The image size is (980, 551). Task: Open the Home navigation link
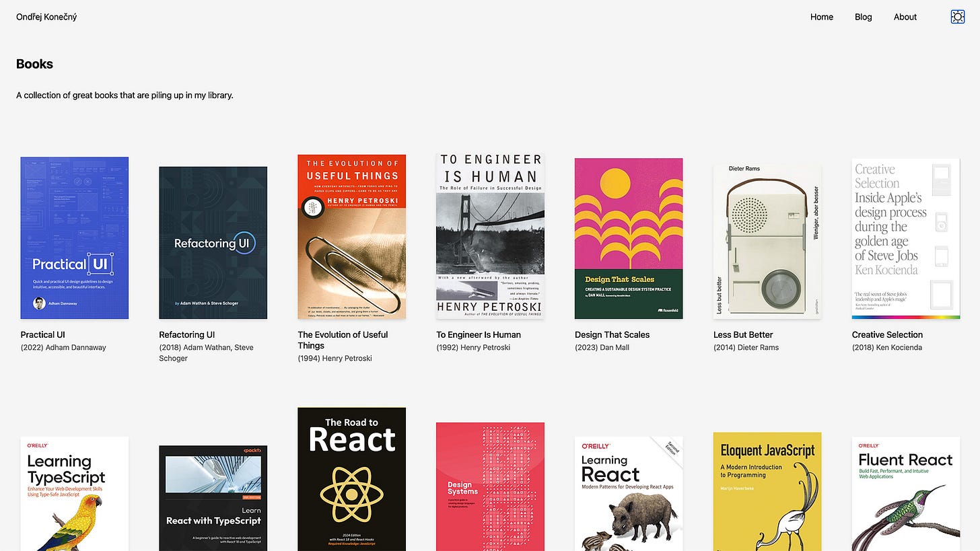[822, 17]
